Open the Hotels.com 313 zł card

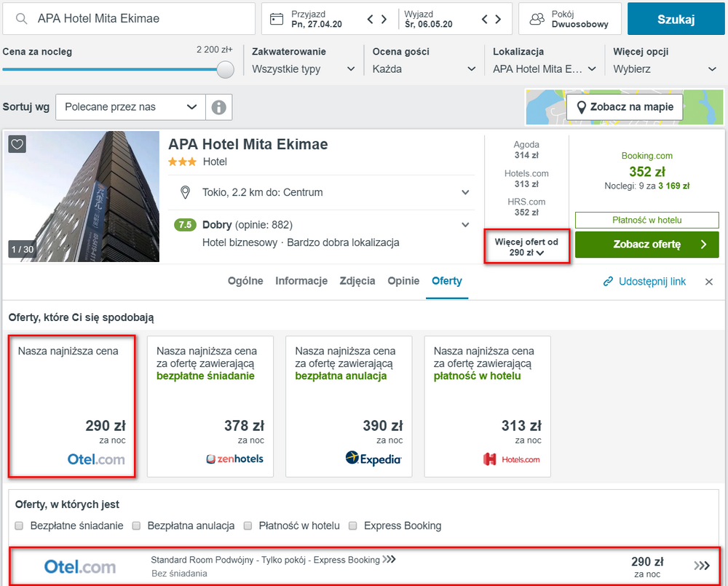coord(488,406)
